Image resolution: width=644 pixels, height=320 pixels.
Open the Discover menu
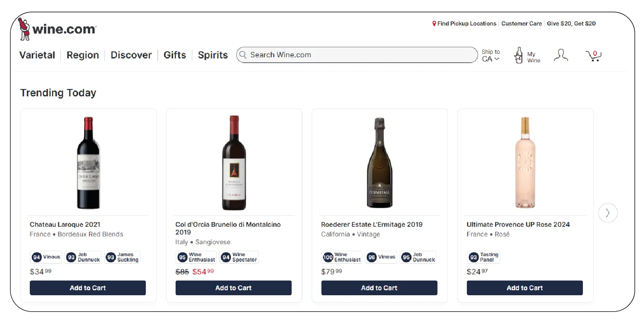pyautogui.click(x=131, y=55)
